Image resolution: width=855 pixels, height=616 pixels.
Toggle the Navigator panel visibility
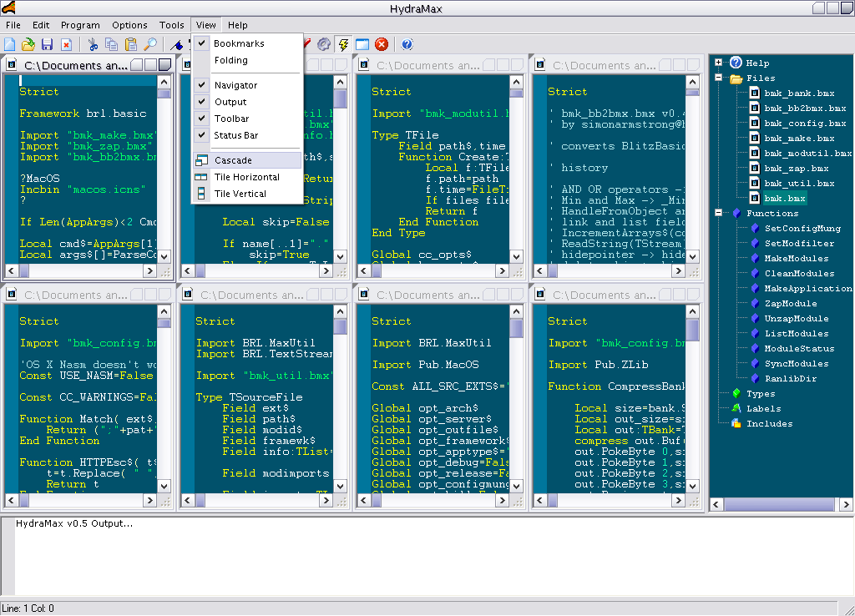click(x=235, y=85)
